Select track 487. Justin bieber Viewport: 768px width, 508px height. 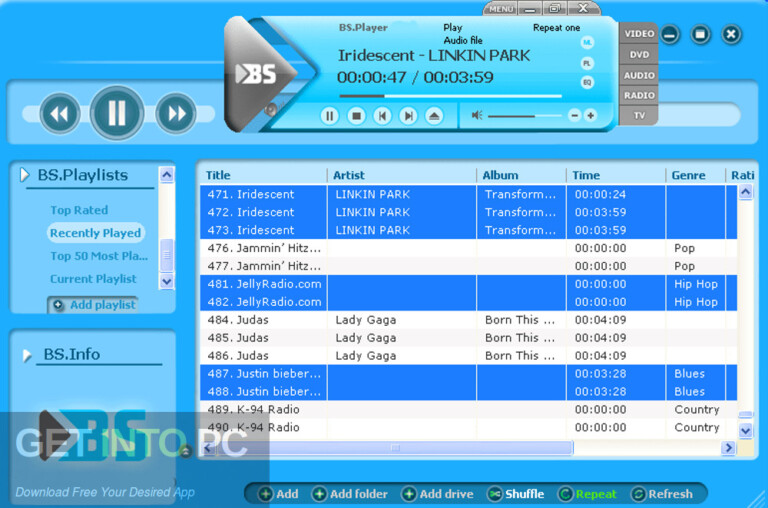pos(468,374)
